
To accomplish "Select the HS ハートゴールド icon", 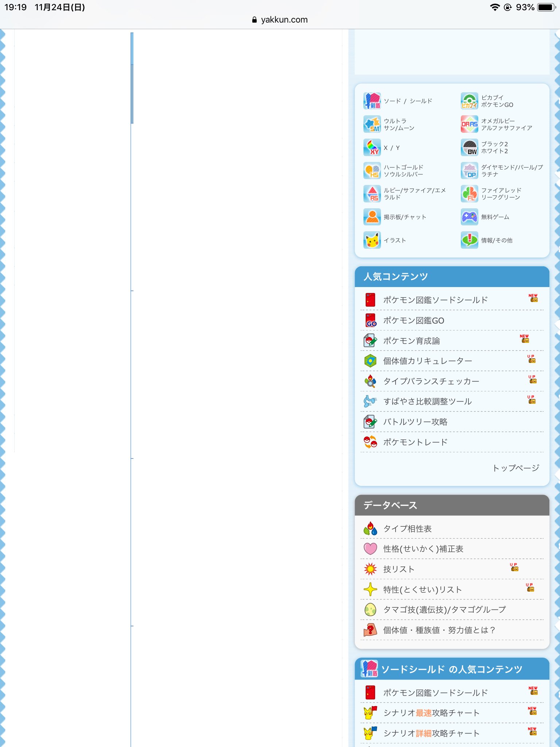I will (372, 171).
